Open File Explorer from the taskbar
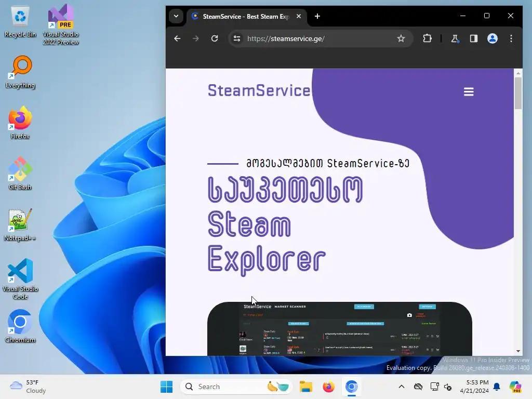Viewport: 532px width, 399px height. (305, 387)
